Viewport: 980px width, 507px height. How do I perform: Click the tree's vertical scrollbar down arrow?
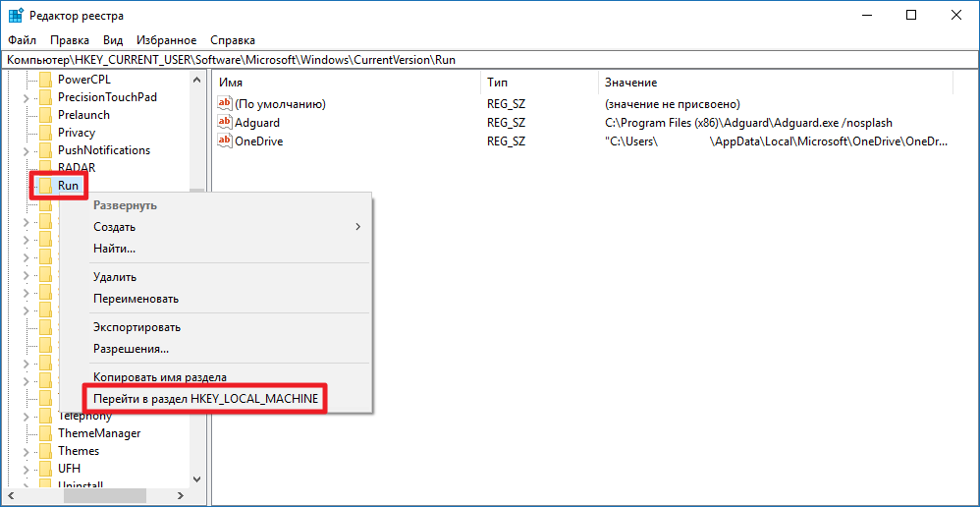[196, 479]
